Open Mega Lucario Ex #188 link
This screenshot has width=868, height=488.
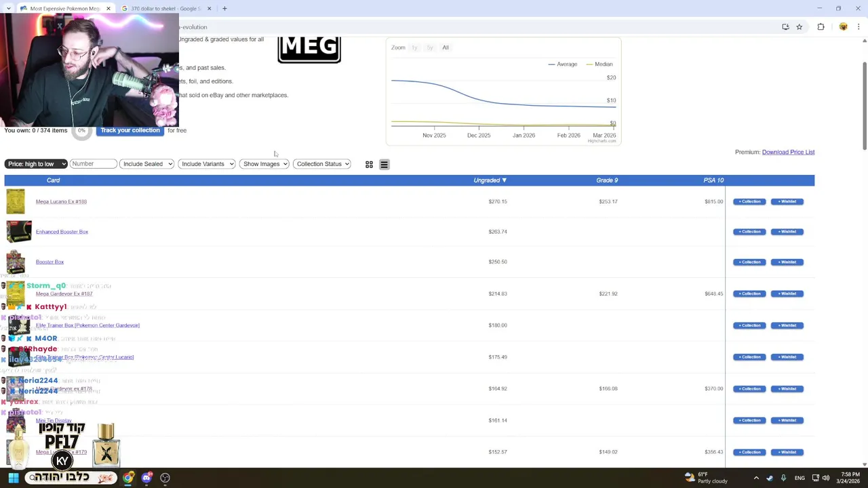click(x=61, y=202)
